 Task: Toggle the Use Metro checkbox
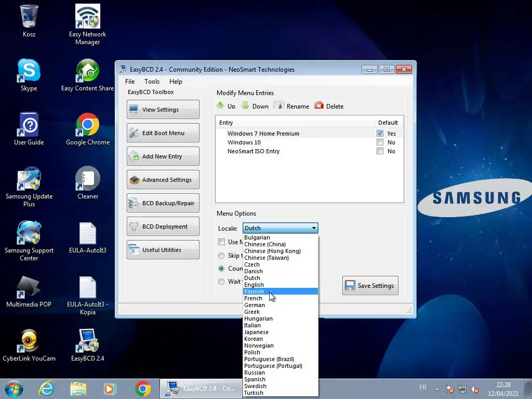[221, 242]
